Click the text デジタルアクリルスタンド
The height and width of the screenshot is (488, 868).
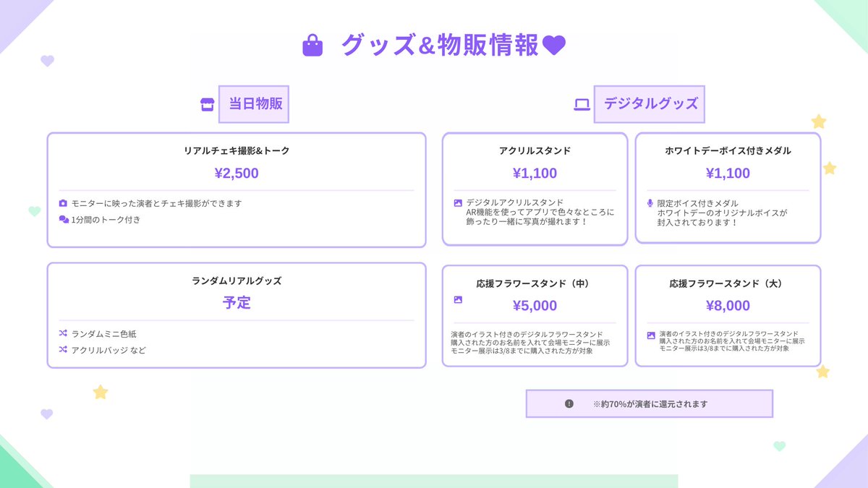coord(515,202)
